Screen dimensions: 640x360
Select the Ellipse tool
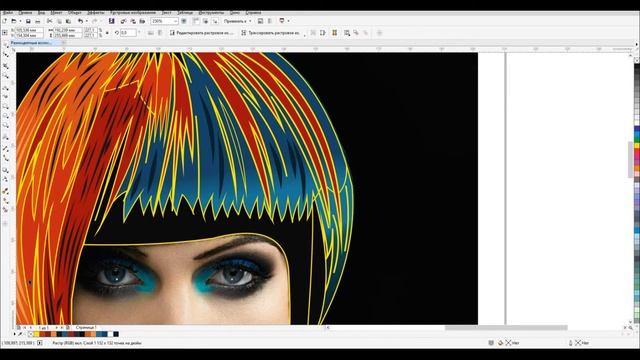(x=6, y=117)
